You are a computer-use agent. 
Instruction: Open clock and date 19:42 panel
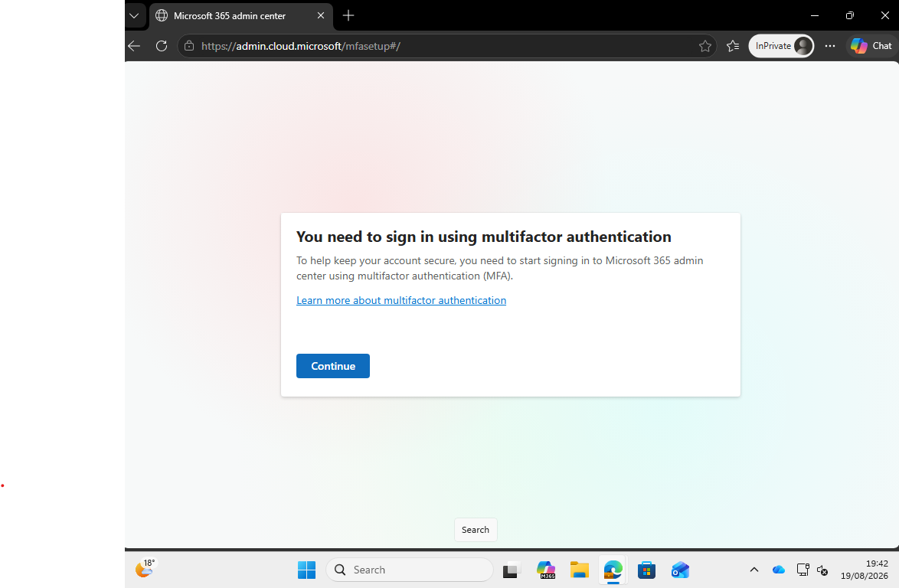pos(864,570)
